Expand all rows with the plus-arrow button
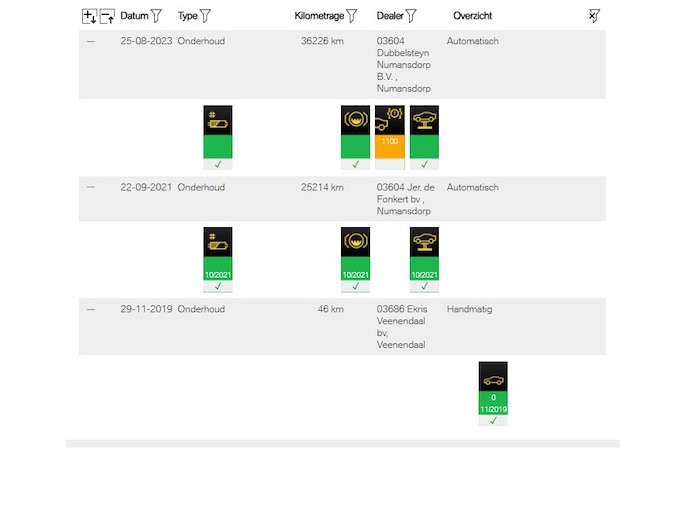 (x=89, y=16)
